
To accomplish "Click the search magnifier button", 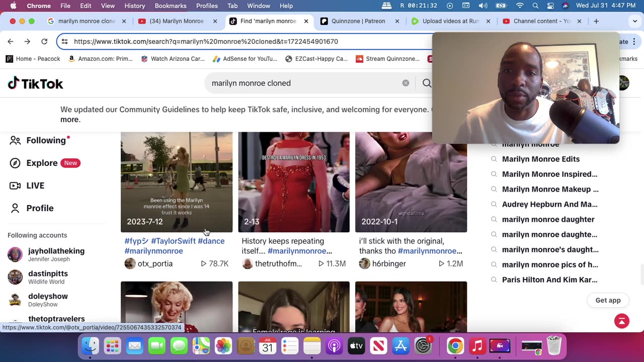I will click(427, 83).
